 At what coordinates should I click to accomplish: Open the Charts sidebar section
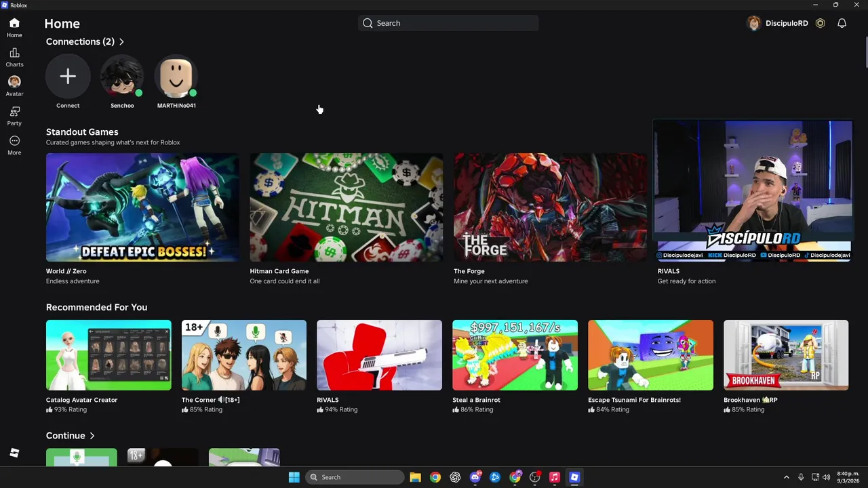pyautogui.click(x=14, y=58)
